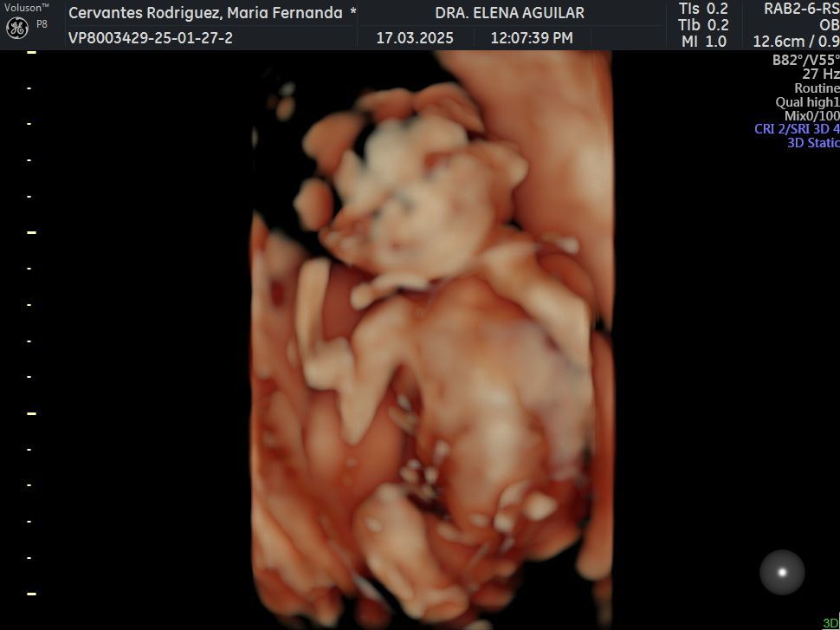Click the DRA. ELENA AGUILAR label
Image resolution: width=840 pixels, height=630 pixels.
[509, 13]
